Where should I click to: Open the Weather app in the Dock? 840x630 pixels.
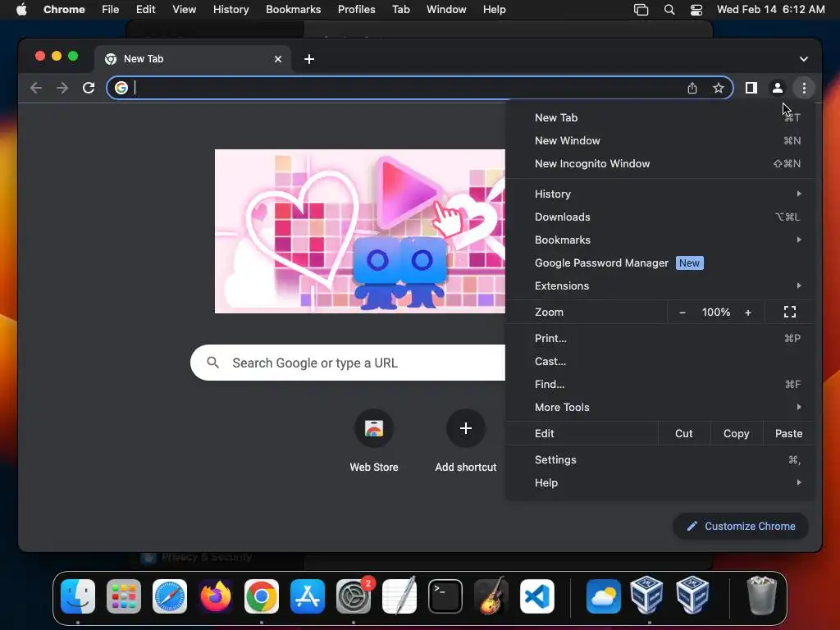point(603,596)
